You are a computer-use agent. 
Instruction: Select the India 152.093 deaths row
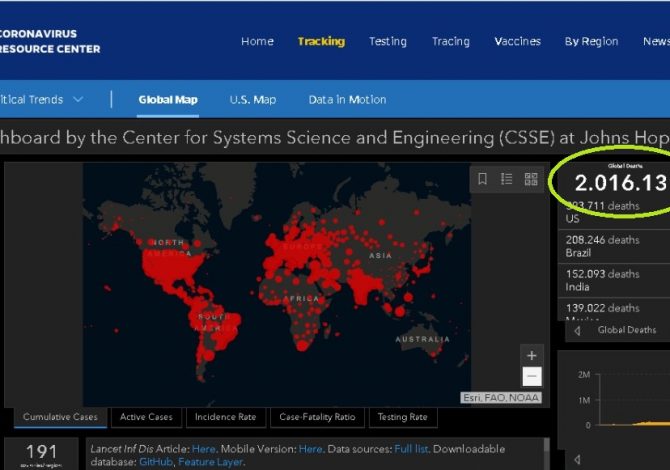[x=614, y=280]
